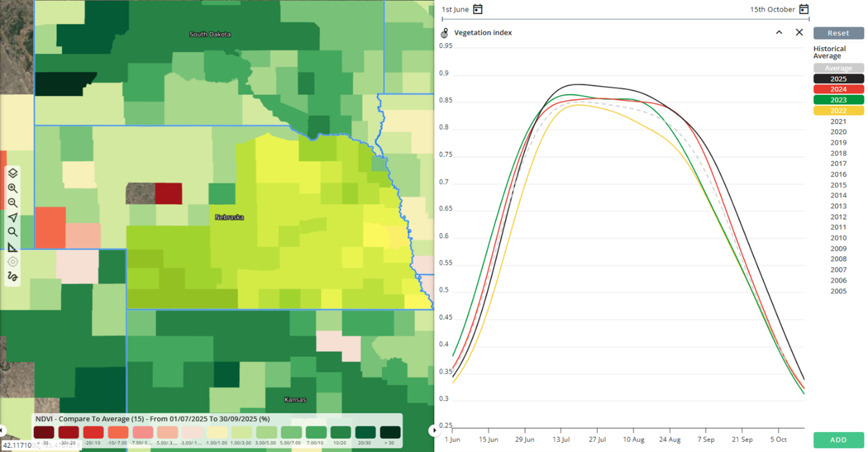Open the location search tool

click(x=12, y=232)
